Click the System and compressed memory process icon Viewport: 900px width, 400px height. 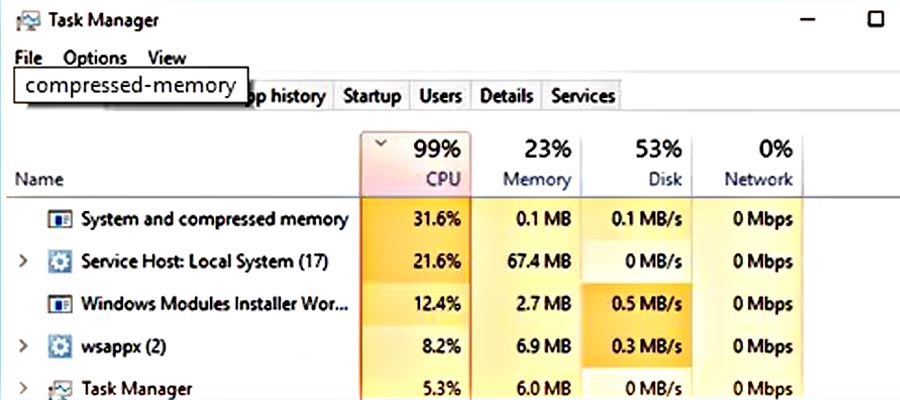pyautogui.click(x=59, y=219)
